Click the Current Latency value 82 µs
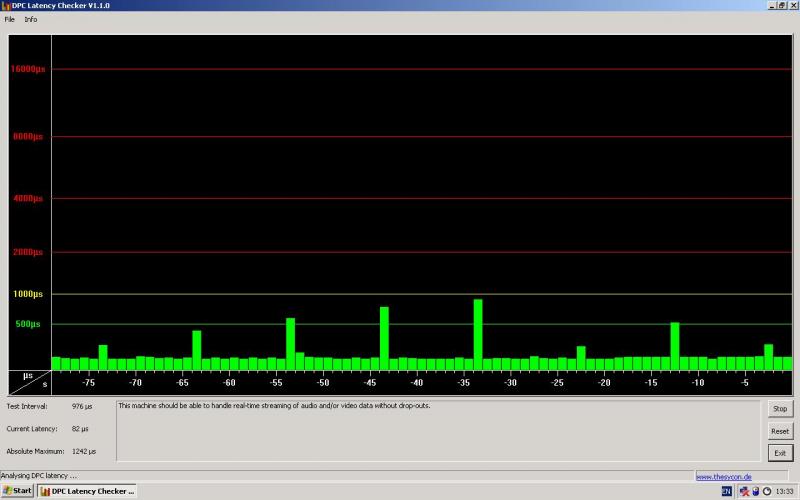Image resolution: width=800 pixels, height=500 pixels. tap(80, 429)
